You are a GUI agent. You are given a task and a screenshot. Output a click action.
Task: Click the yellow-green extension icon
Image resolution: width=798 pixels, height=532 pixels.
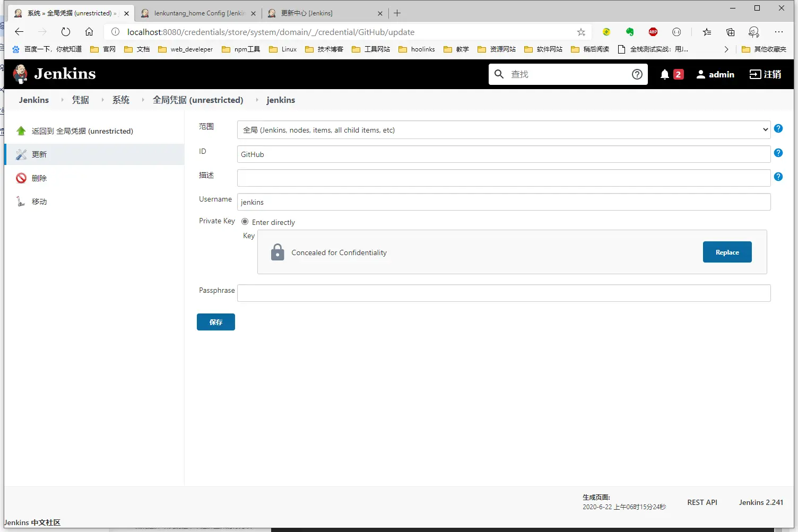(x=606, y=32)
